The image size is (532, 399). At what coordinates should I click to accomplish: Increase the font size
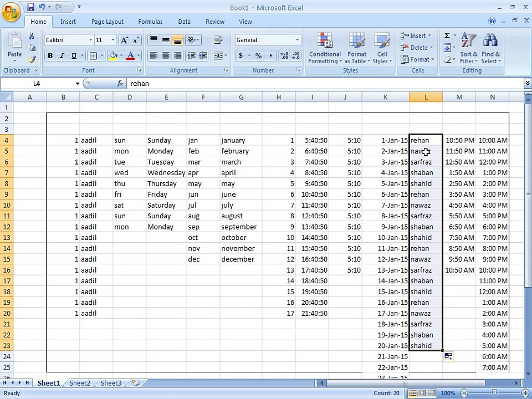(x=124, y=40)
